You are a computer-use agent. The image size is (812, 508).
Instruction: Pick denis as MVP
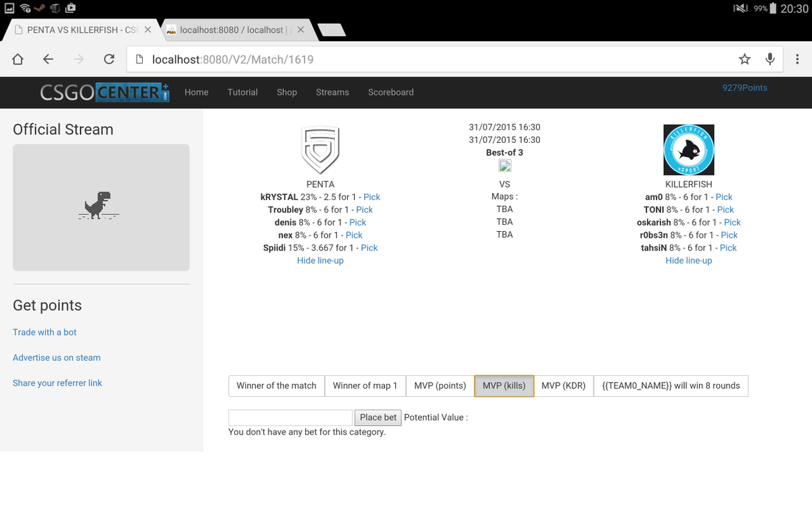[x=357, y=222]
